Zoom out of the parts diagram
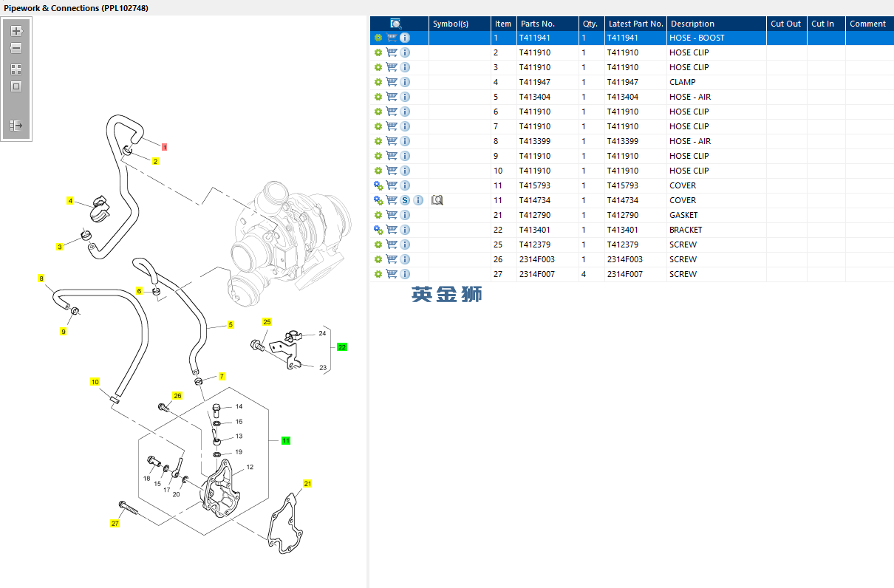Viewport: 894px width, 588px height. point(16,49)
